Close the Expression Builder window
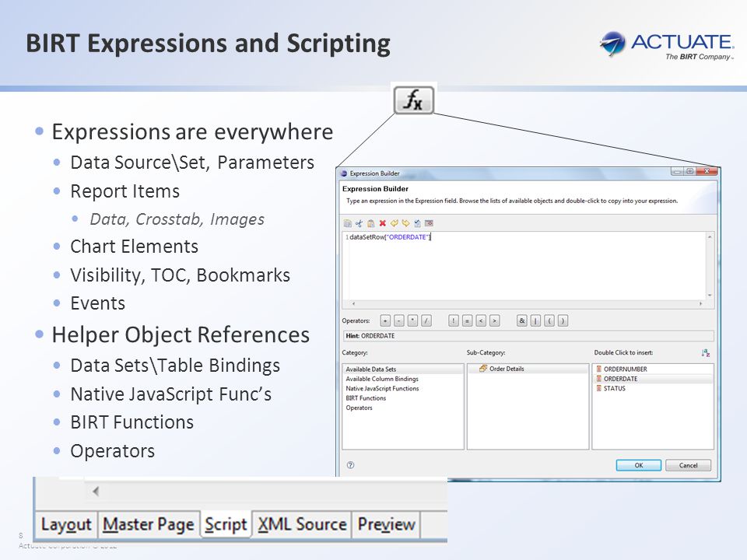 [707, 171]
